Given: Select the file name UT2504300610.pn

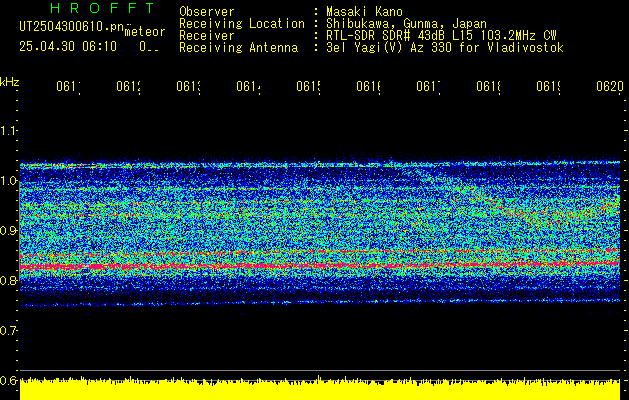Looking at the screenshot, I should [72, 26].
